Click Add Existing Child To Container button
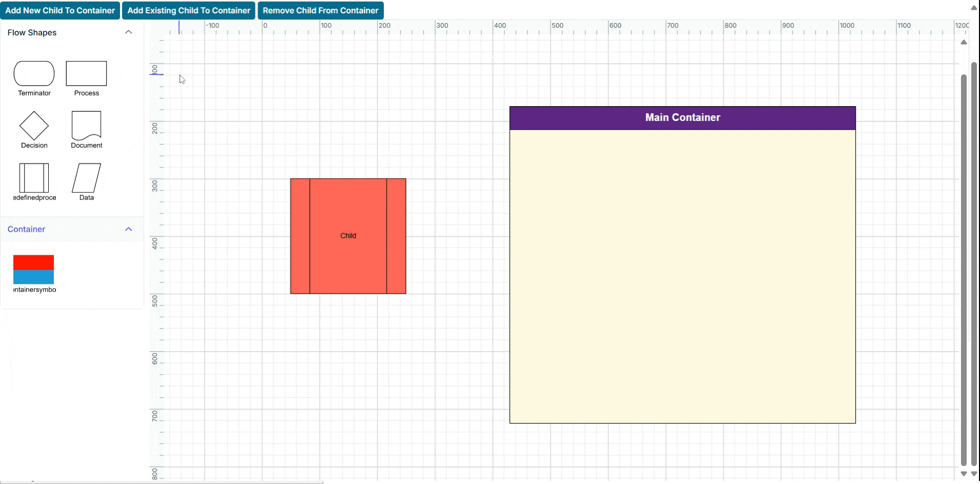980x484 pixels. pyautogui.click(x=189, y=10)
